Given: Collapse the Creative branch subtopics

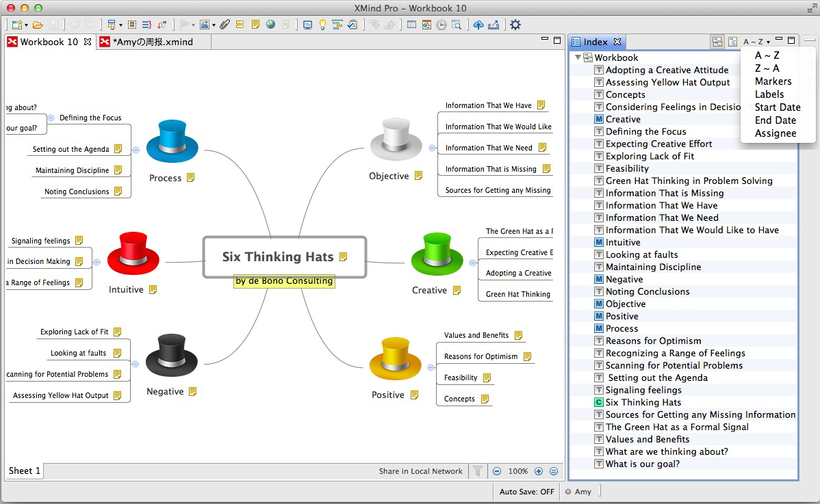Looking at the screenshot, I should [473, 263].
